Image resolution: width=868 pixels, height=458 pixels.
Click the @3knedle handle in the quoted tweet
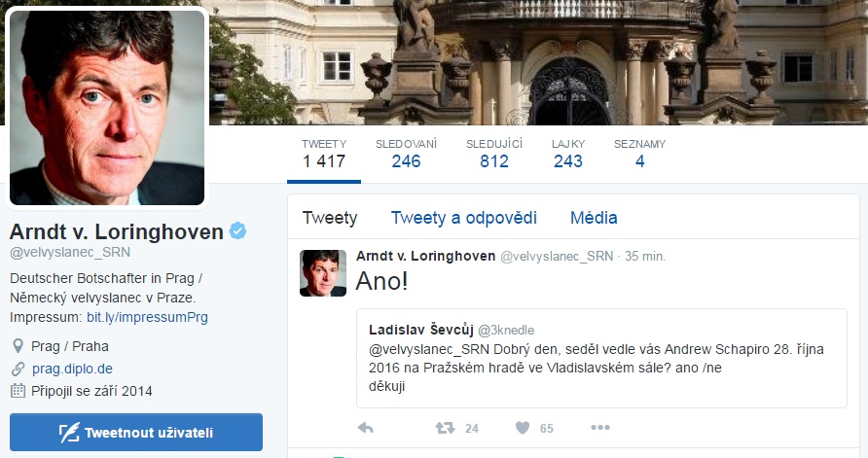coord(505,331)
